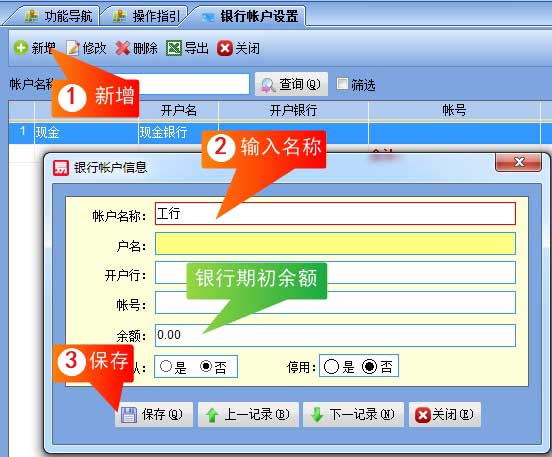Select 否 radio for 停用
Viewport: 552px width, 457px height.
pyautogui.click(x=369, y=367)
